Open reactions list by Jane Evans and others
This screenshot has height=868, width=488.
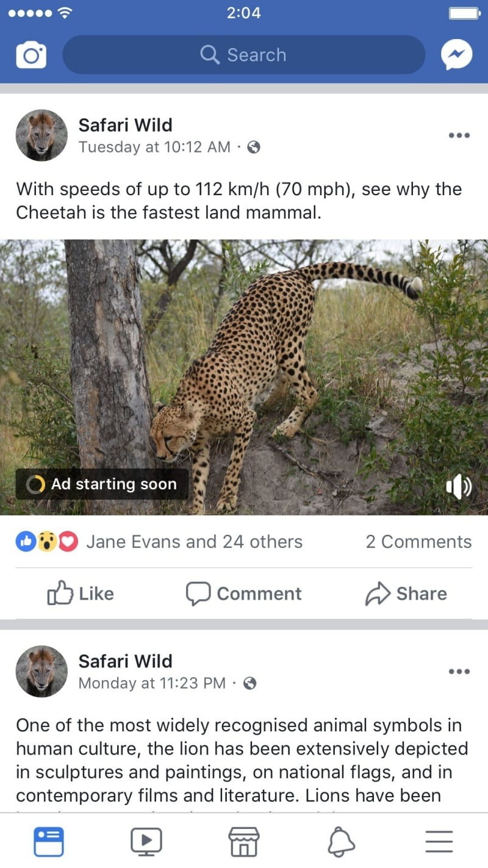pyautogui.click(x=194, y=542)
